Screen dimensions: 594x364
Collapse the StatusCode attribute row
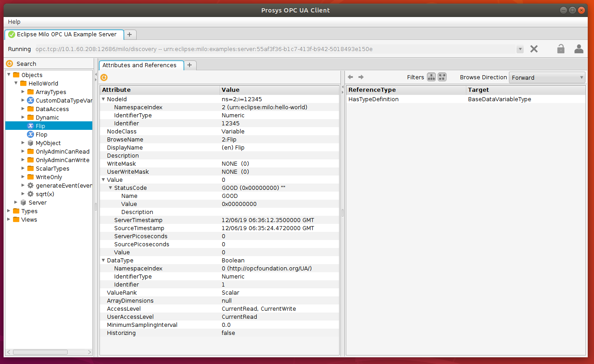click(111, 188)
